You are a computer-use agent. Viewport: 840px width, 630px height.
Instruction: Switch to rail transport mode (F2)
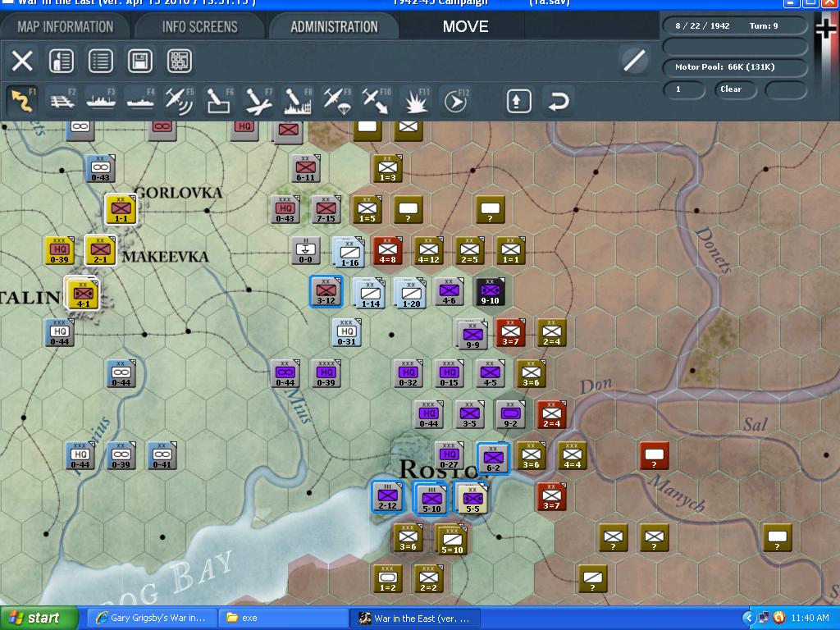point(62,100)
